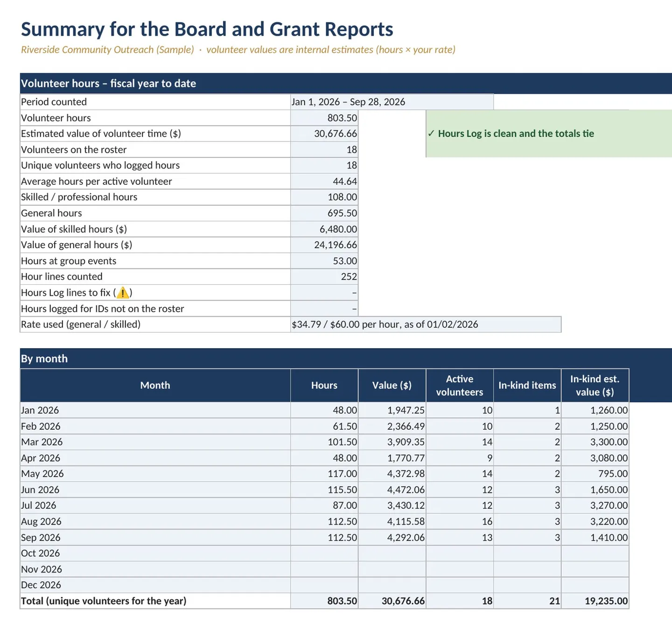Select the title 'Summary for the Board and Grant Reports'
This screenshot has height=630, width=672.
coord(207,29)
